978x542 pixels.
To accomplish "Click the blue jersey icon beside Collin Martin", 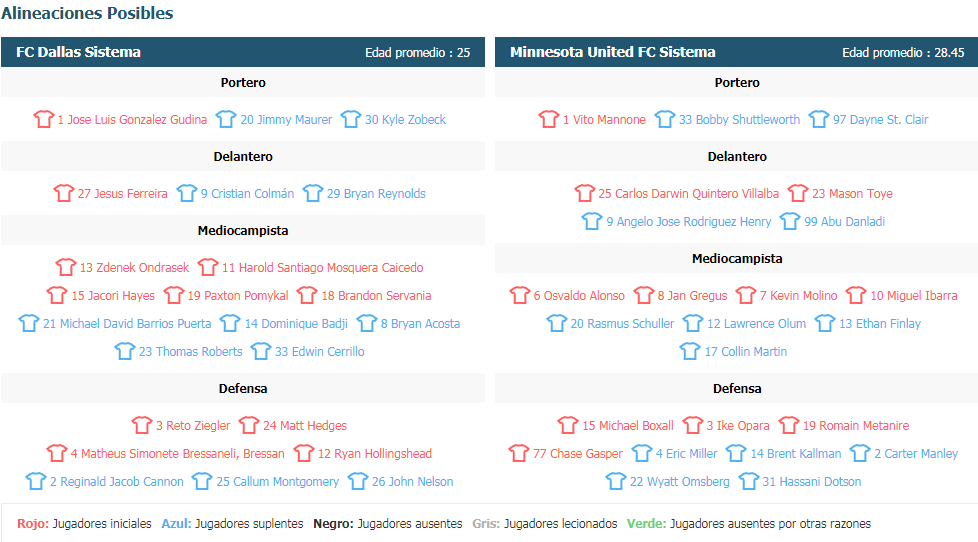I will 690,351.
